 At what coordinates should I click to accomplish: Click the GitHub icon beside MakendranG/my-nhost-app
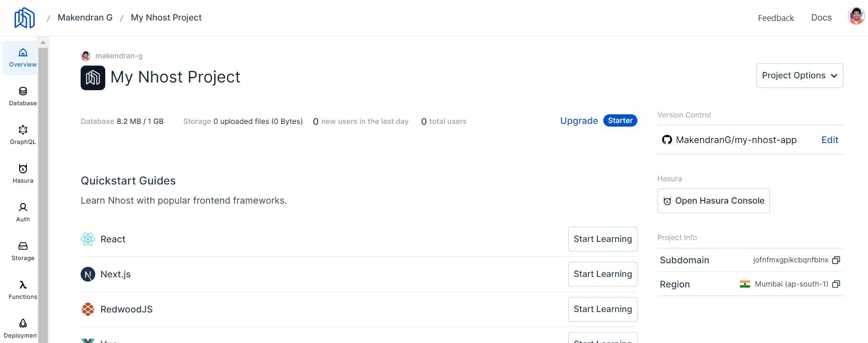pos(667,140)
